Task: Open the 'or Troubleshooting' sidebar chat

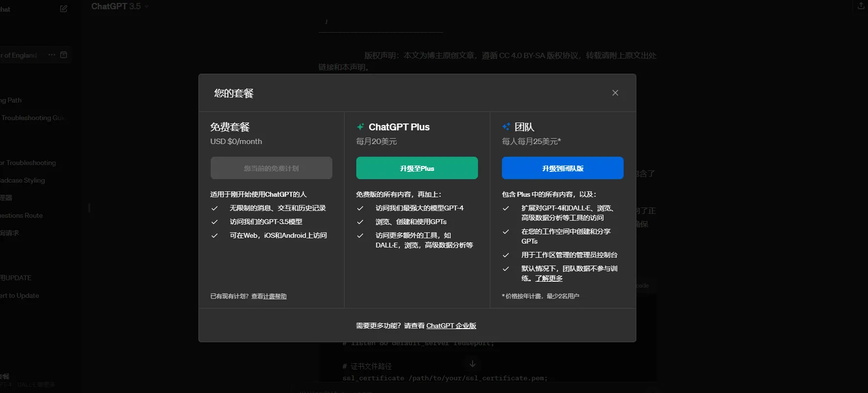Action: 28,163
